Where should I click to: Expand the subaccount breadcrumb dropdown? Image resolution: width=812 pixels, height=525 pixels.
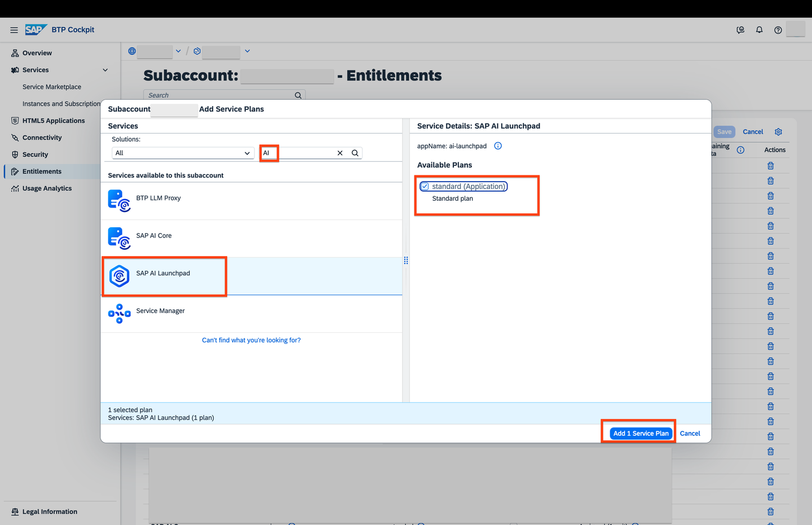point(247,51)
